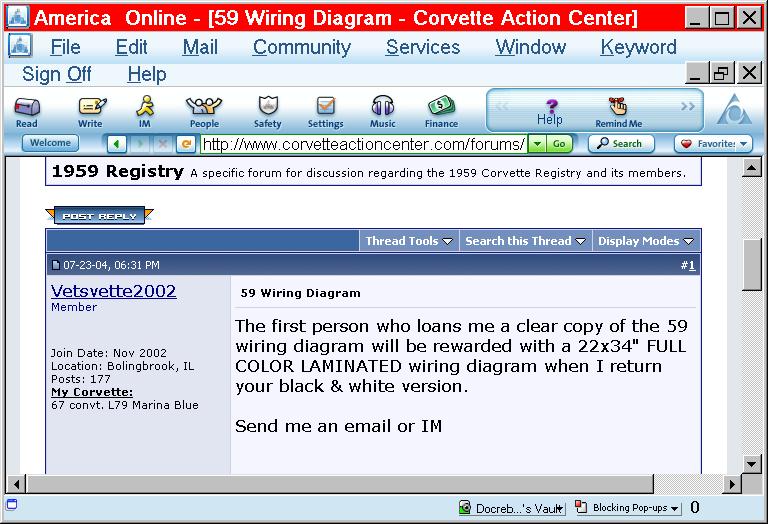Click the browser Back arrow button

117,144
